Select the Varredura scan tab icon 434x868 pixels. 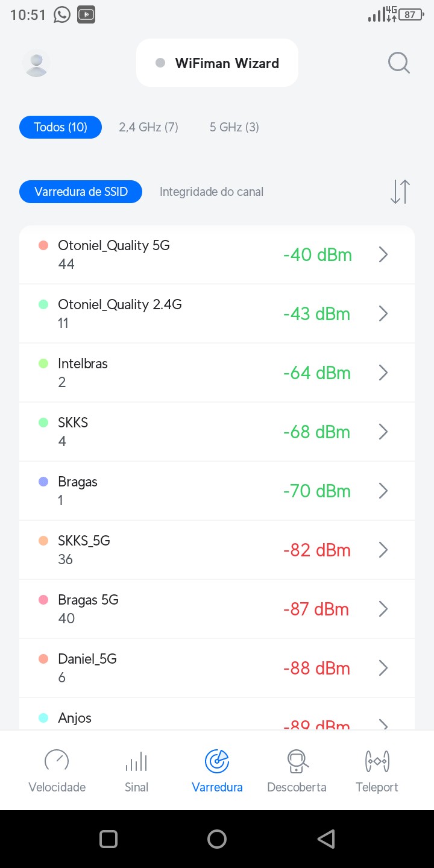point(217,761)
